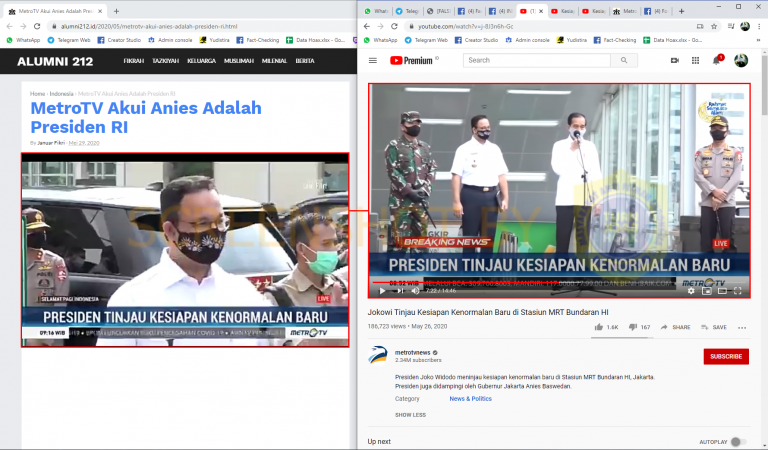This screenshot has width=768, height=450.
Task: Close the MetroTV Akui Anies tab
Action: 100,11
